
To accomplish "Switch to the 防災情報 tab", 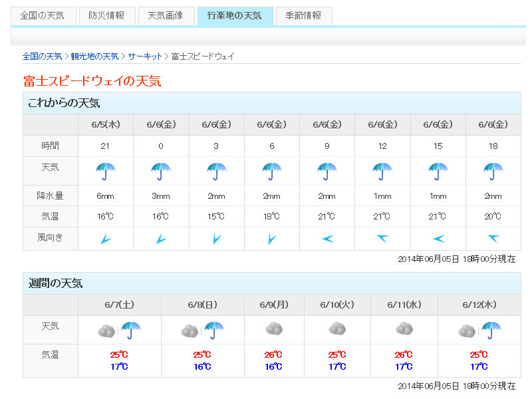I will point(106,16).
